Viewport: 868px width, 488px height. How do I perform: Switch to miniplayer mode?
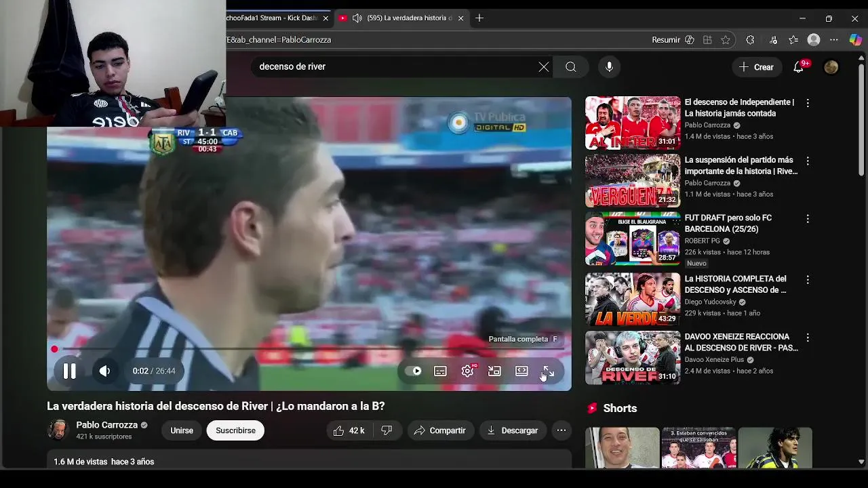(494, 371)
